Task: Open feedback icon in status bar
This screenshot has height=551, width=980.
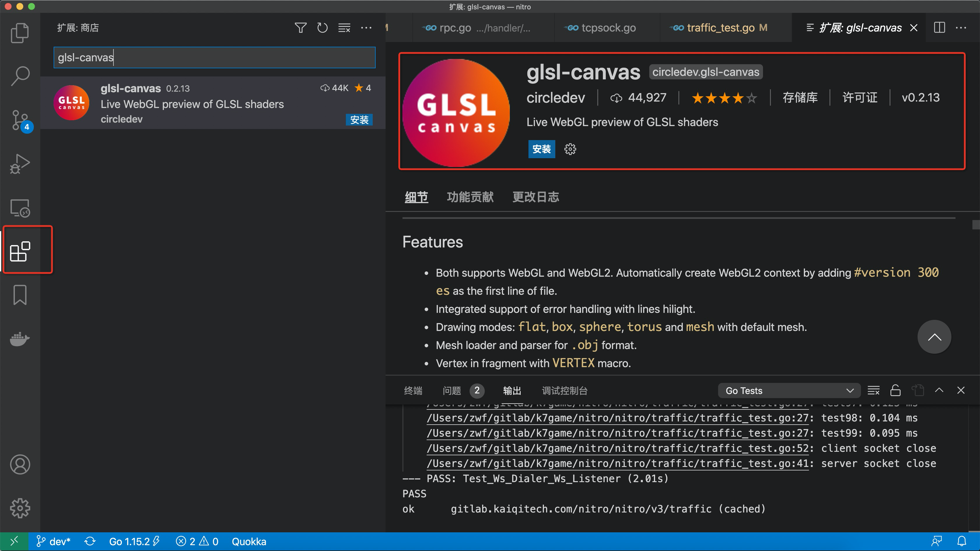Action: [936, 541]
